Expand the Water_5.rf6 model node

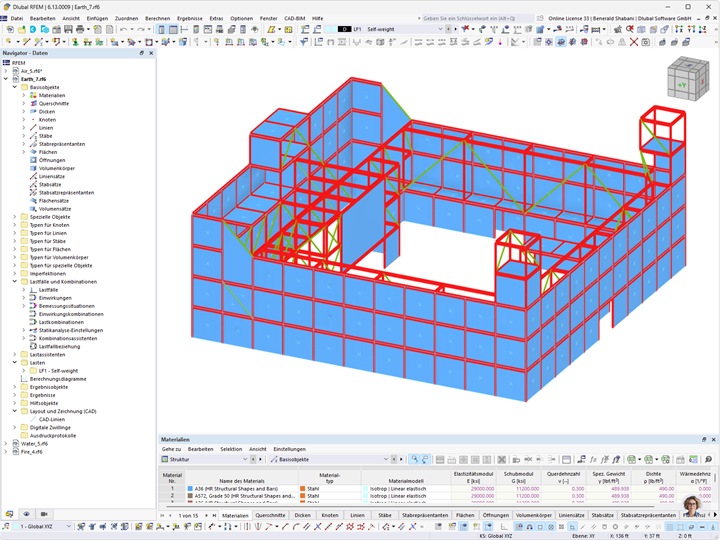coord(6,444)
